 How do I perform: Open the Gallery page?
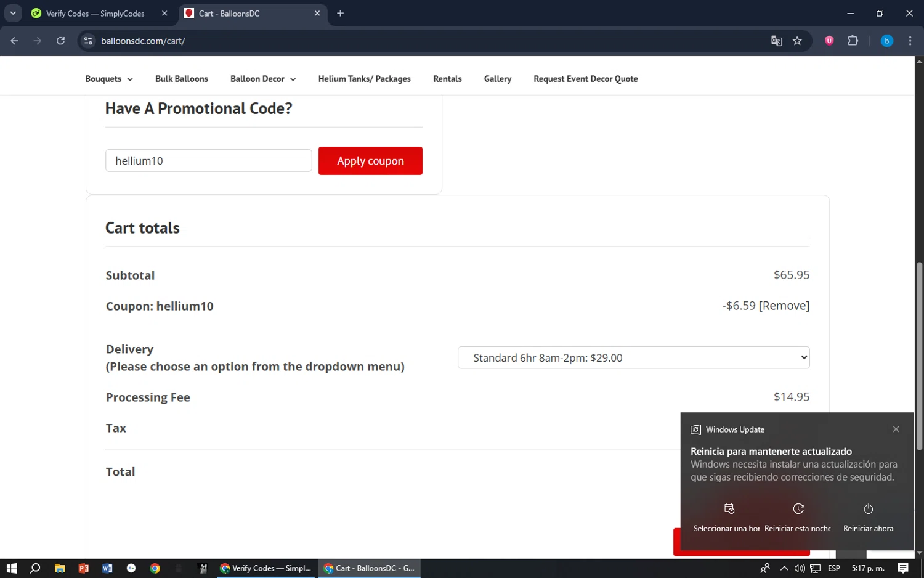coord(498,79)
